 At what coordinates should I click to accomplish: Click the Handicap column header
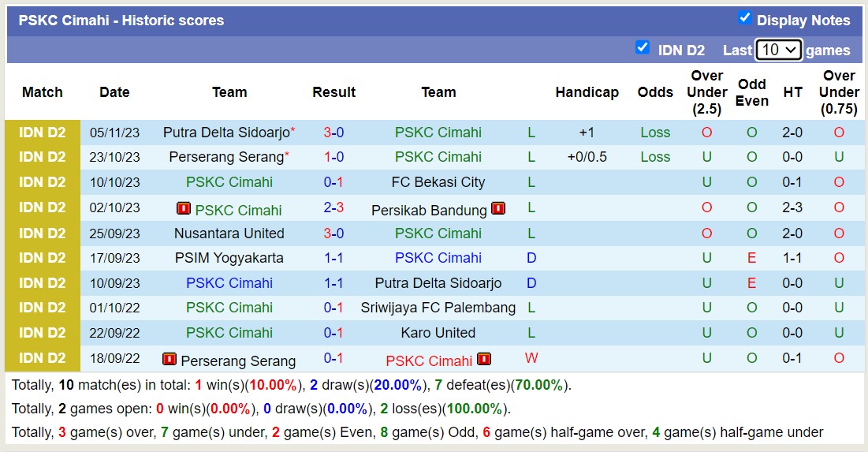pos(587,92)
